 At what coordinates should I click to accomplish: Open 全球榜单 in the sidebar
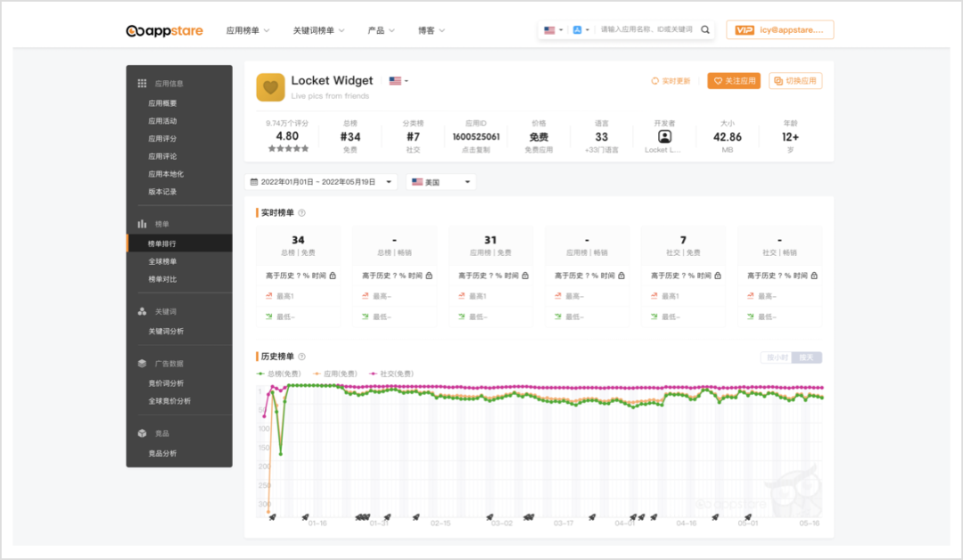tap(162, 261)
